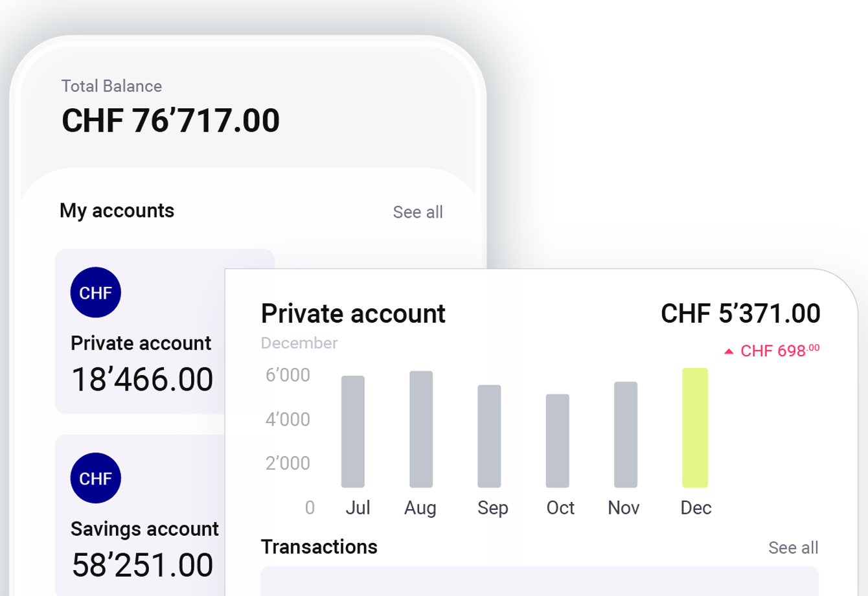This screenshot has width=868, height=596.
Task: Select the August bar in chart
Action: pyautogui.click(x=421, y=429)
